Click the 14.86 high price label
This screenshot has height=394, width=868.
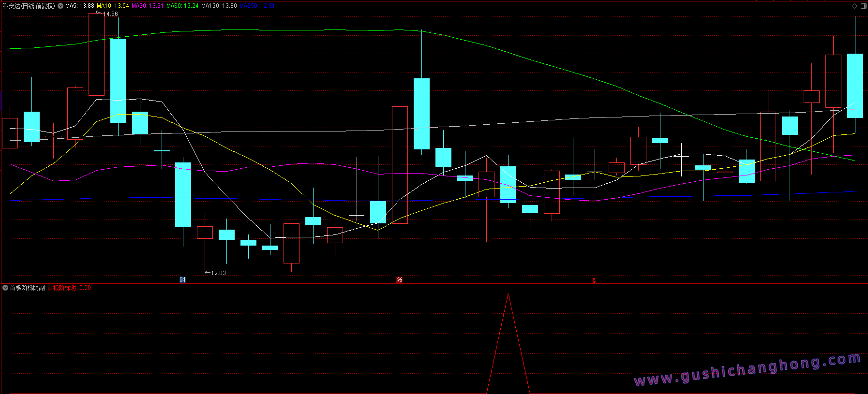(110, 14)
